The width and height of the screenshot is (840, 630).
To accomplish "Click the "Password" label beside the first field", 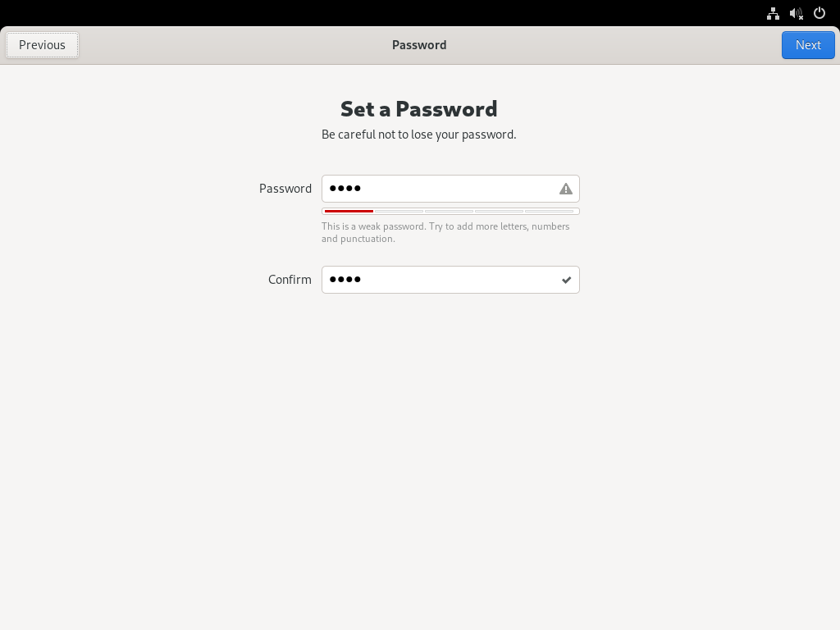I will [x=285, y=189].
